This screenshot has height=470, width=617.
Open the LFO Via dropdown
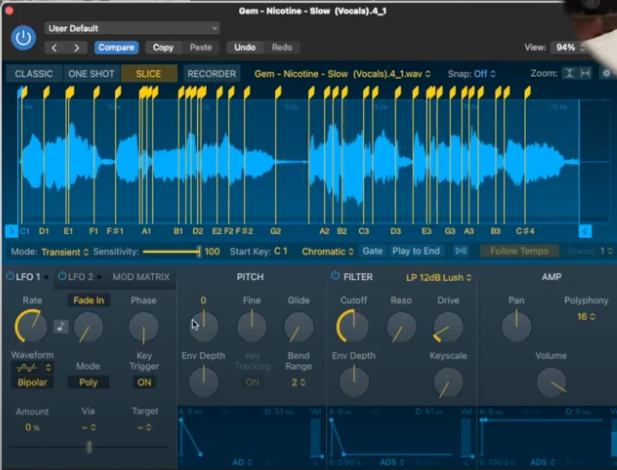(x=89, y=427)
